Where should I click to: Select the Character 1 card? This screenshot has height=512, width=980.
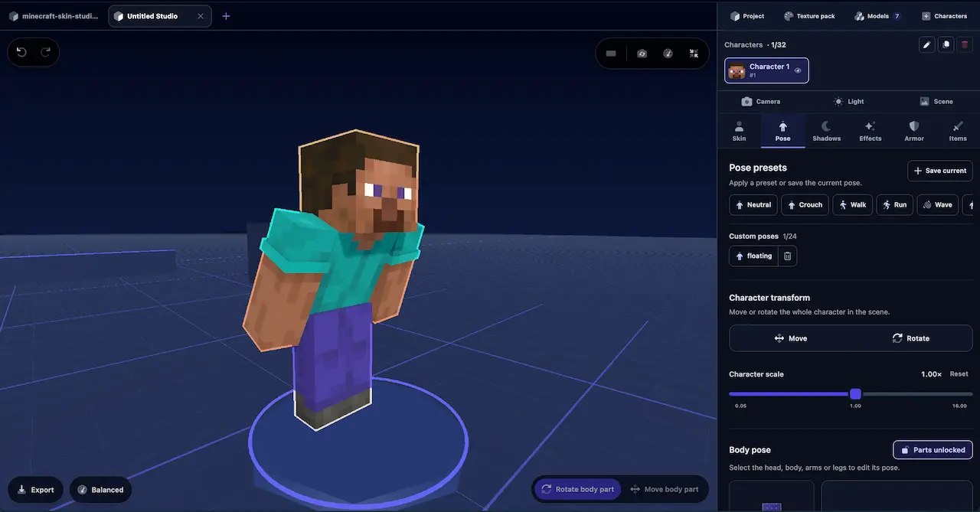pos(766,70)
